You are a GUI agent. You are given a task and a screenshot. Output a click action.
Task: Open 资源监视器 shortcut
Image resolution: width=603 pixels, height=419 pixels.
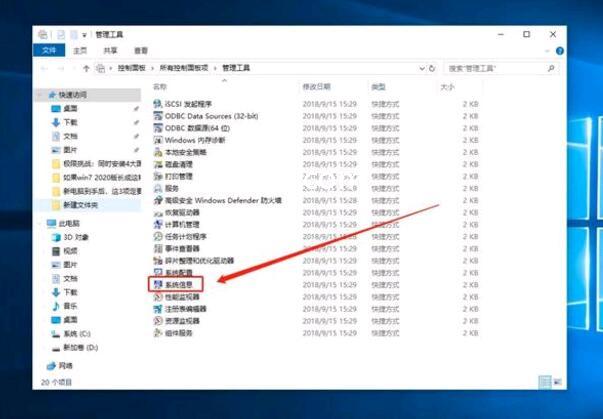coord(184,321)
